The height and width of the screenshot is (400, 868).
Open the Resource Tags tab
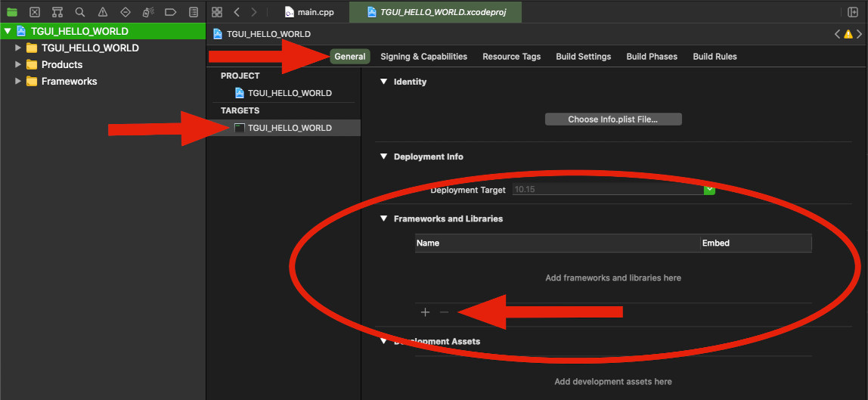511,57
